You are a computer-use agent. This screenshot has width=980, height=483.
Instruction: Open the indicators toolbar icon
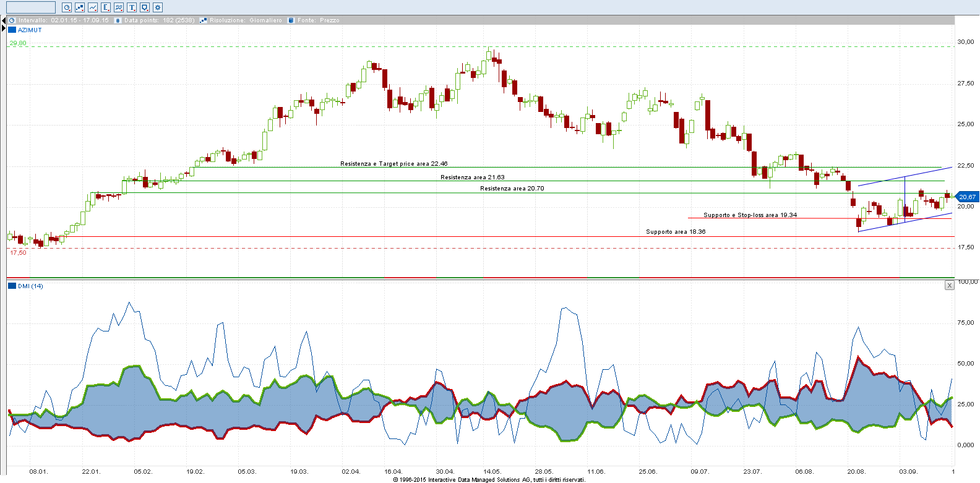(x=119, y=7)
